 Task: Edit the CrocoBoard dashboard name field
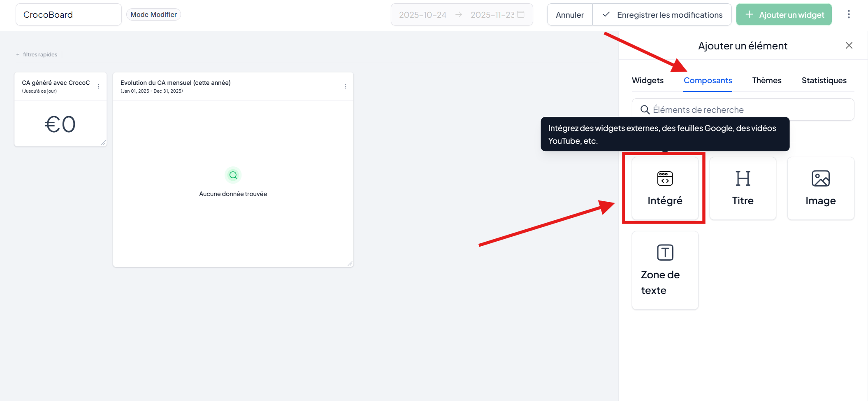[x=68, y=15]
